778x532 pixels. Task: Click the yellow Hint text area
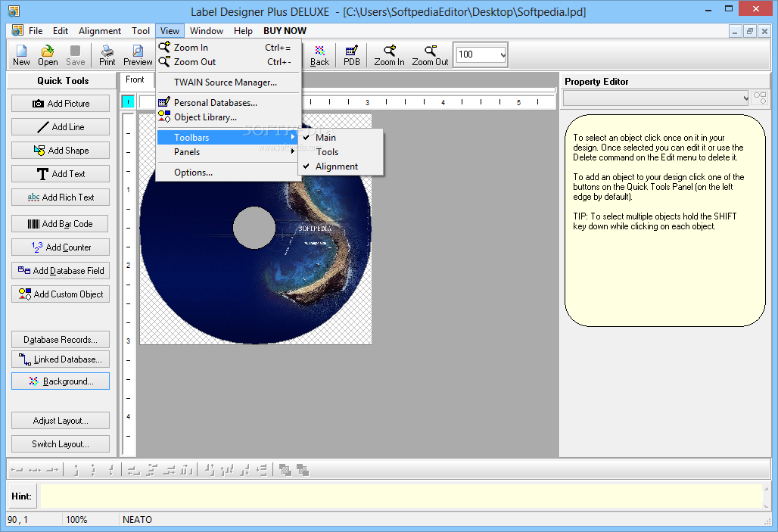[401, 496]
